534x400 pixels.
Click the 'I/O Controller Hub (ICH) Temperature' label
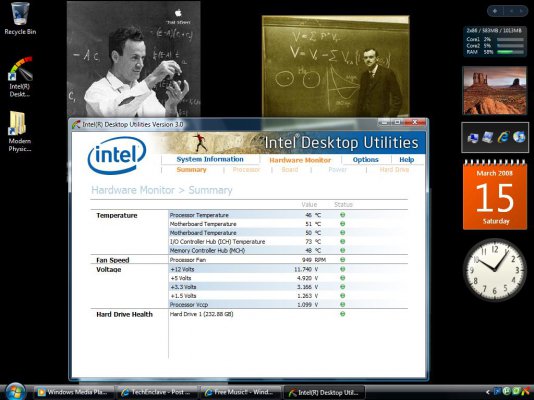click(217, 242)
